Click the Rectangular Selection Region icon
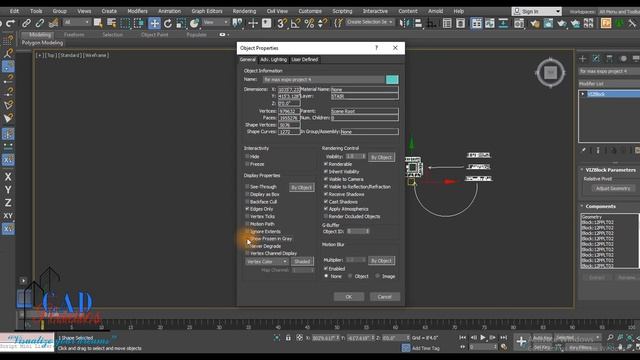Screen dimensions: 640x360 [x=125, y=23]
